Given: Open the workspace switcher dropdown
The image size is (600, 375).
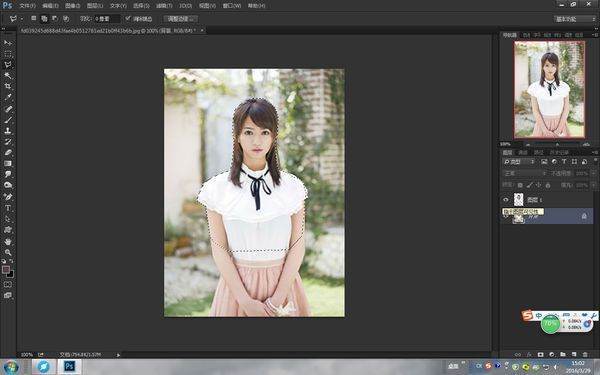Looking at the screenshot, I should (574, 19).
